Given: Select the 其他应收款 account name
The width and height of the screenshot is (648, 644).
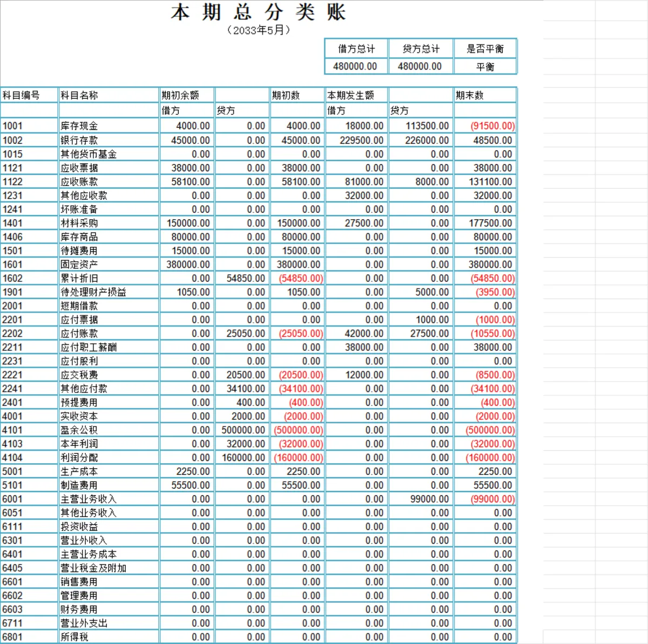Looking at the screenshot, I should click(x=84, y=195).
